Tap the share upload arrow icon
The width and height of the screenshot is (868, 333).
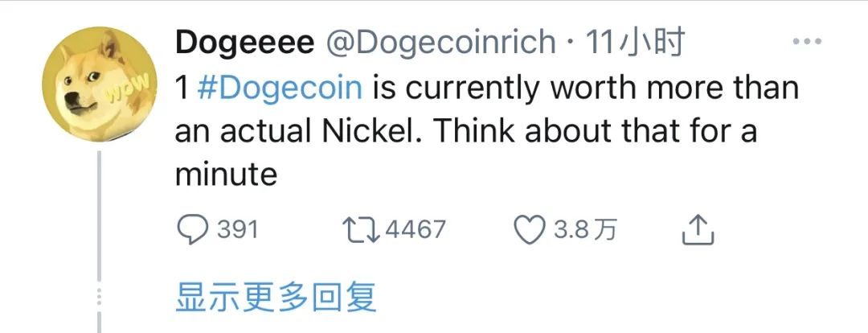coord(698,230)
